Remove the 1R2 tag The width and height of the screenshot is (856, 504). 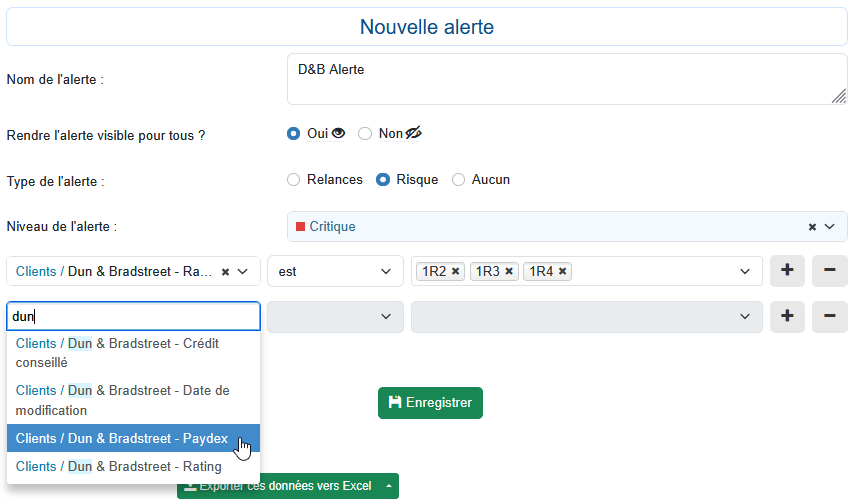455,271
